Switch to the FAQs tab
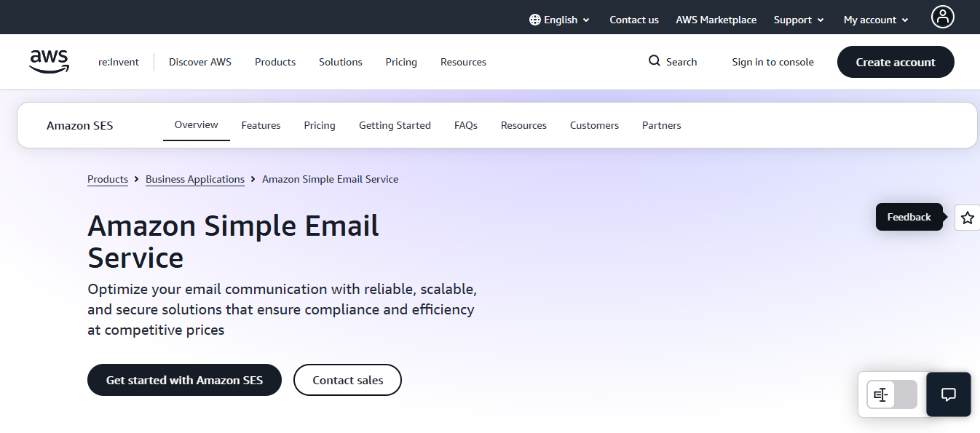Viewport: 980px width, 433px height. 466,125
